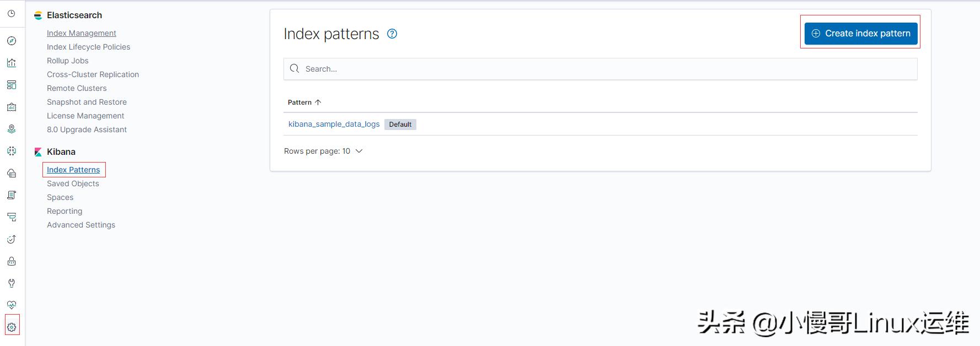This screenshot has height=346, width=980.
Task: Click Create index pattern button
Action: coord(860,34)
